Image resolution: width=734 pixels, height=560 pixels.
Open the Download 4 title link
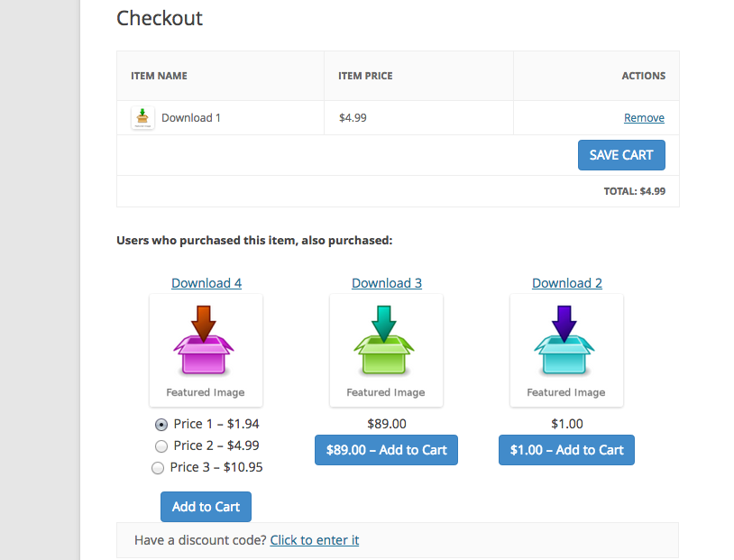pos(206,283)
